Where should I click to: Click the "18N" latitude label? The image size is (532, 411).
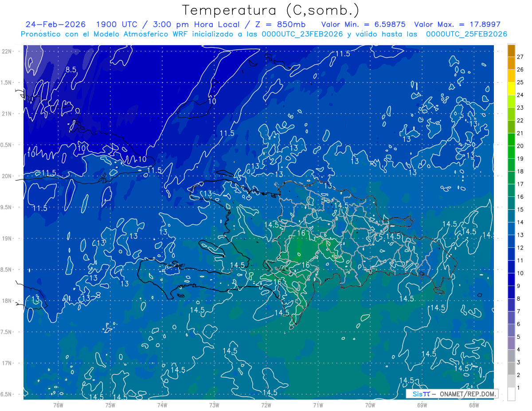coord(8,301)
